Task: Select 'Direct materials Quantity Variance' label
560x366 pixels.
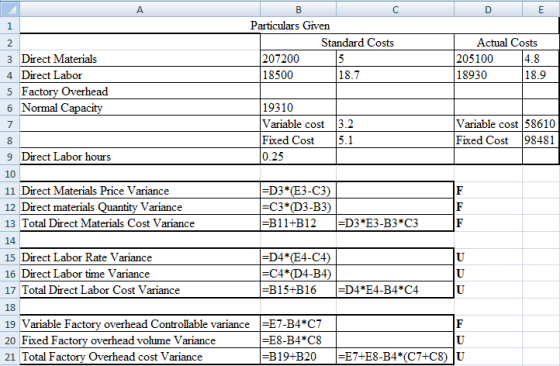Action: coord(140,207)
